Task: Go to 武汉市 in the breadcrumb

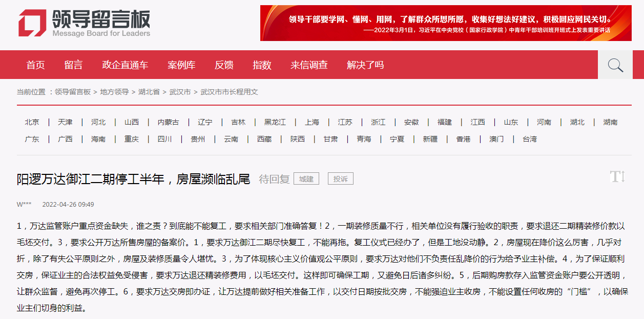Action: click(x=180, y=92)
